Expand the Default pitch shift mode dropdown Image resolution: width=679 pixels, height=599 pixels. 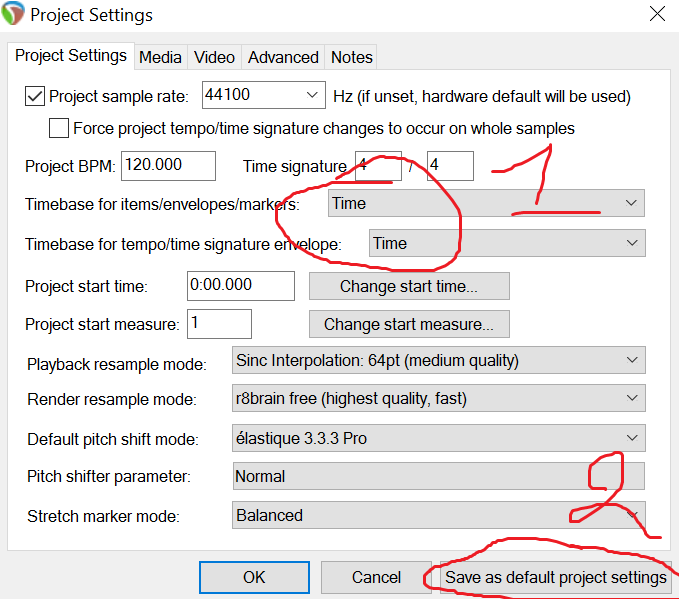coord(436,438)
